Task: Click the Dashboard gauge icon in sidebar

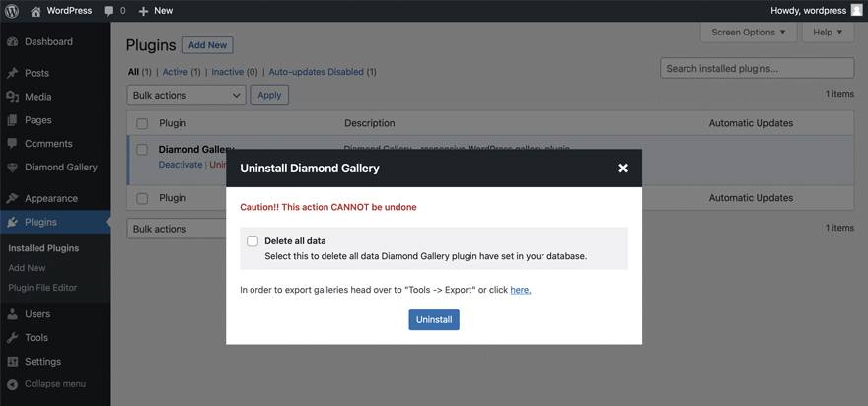Action: pos(12,42)
